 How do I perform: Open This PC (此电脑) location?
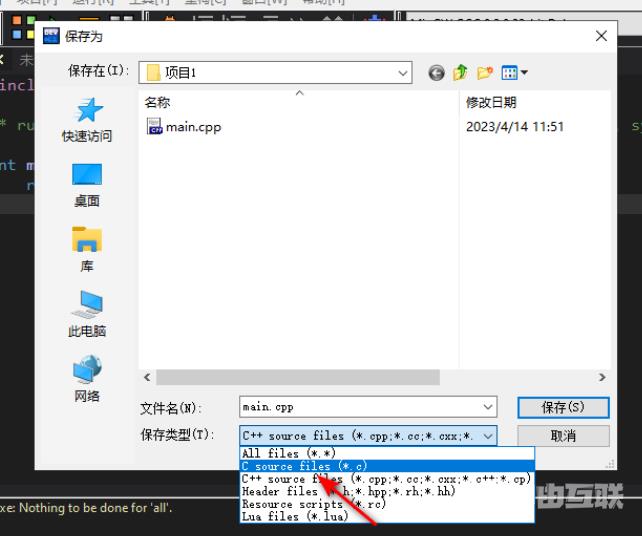pos(87,314)
